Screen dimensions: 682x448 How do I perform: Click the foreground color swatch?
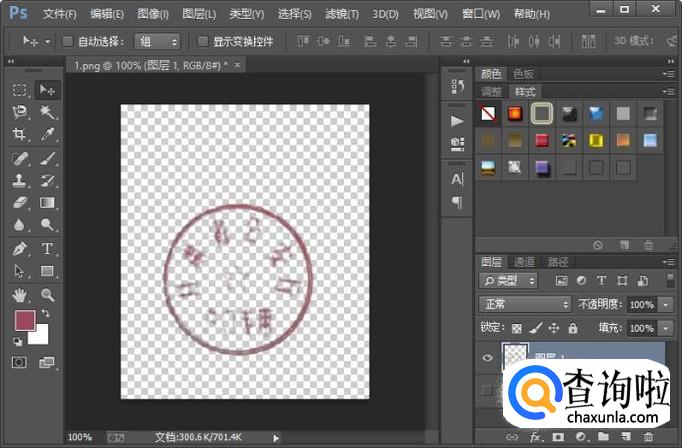coord(24,321)
